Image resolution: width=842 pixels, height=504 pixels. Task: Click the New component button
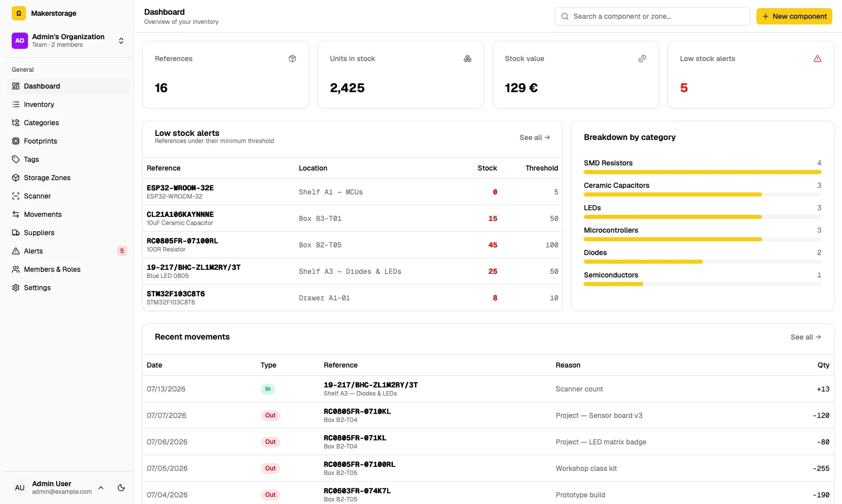click(x=794, y=16)
